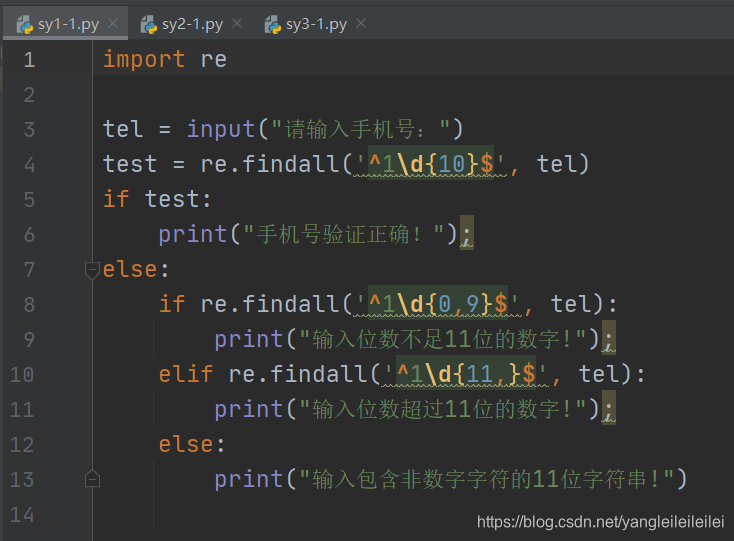Click the string "手机号验证正确!" on line 6
This screenshot has height=541, width=734.
[344, 234]
